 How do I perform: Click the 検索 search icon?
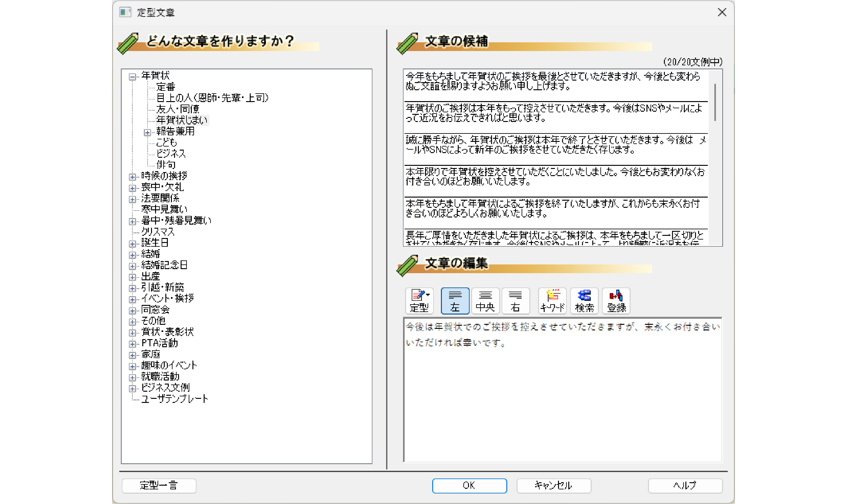(x=584, y=301)
